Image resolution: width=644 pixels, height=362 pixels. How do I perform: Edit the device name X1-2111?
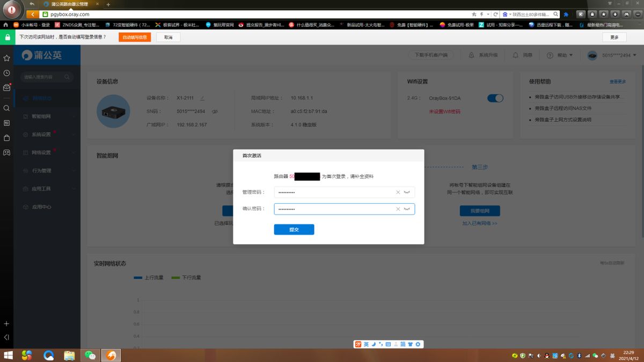tap(202, 98)
